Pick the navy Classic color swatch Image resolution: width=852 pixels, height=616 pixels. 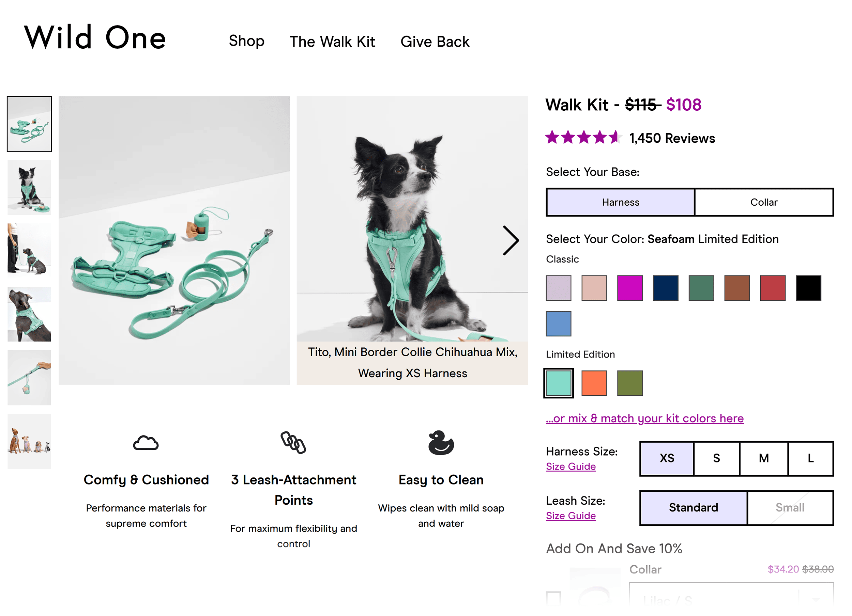coord(665,288)
